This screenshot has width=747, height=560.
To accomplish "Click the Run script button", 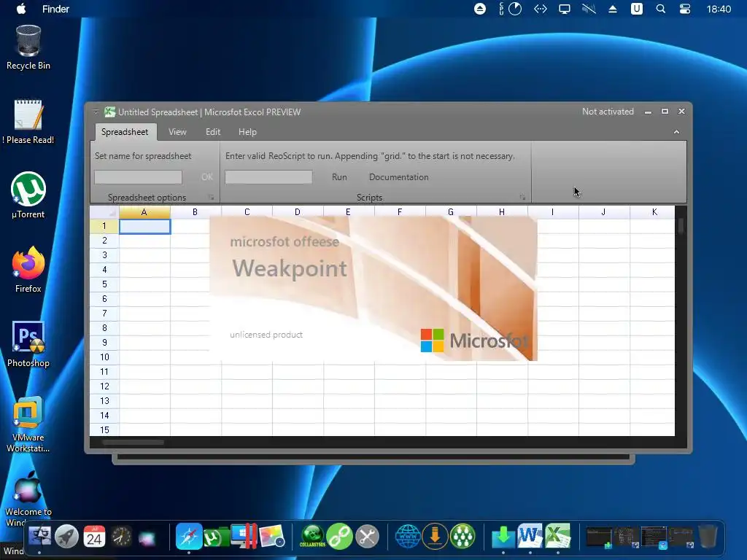I will [x=339, y=177].
